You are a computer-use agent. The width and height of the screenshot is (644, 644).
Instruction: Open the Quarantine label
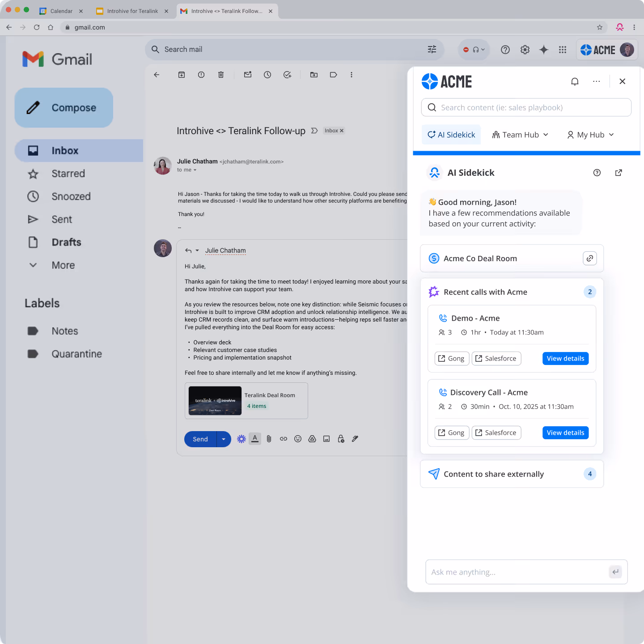[x=77, y=354]
